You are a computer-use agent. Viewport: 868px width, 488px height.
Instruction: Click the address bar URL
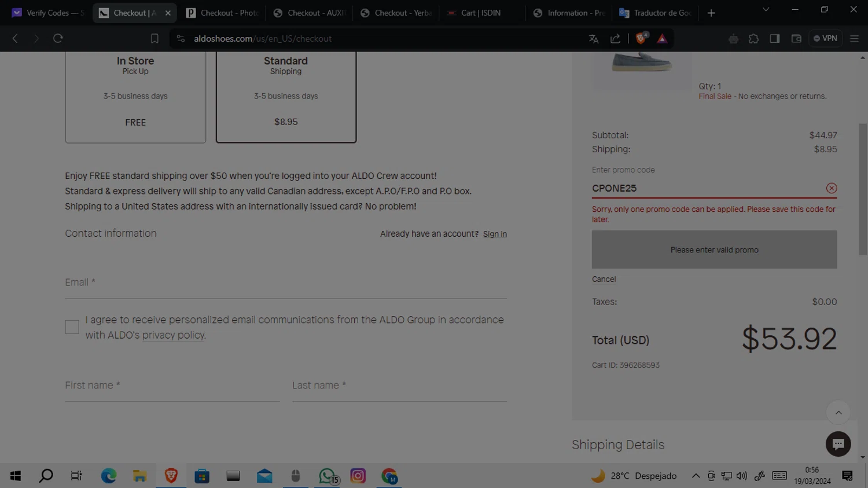pyautogui.click(x=263, y=39)
